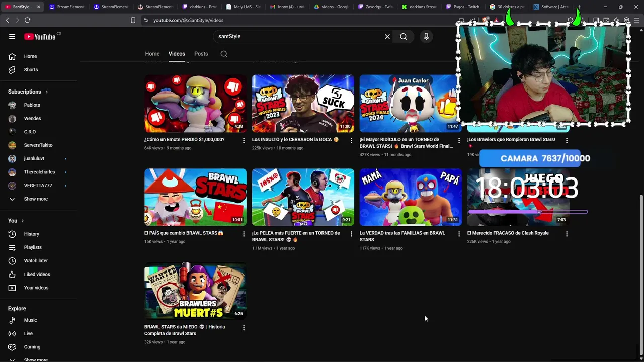
Task: Open the YouTube hamburger guide menu
Action: click(12, 36)
